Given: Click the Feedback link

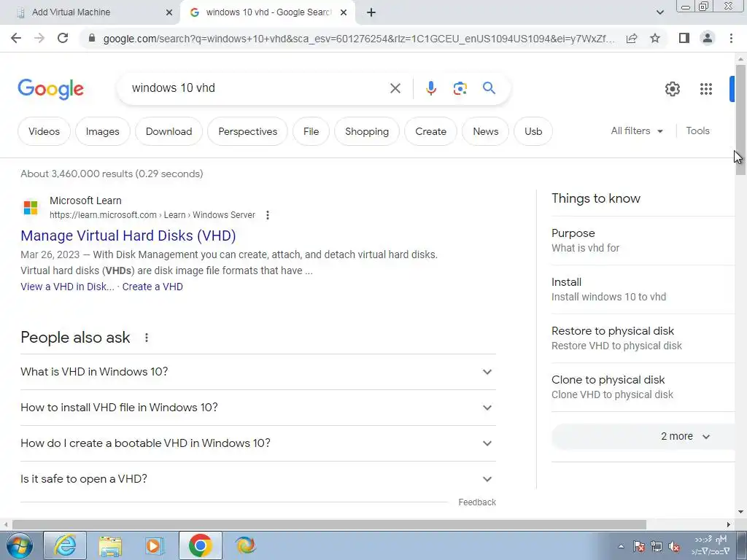Looking at the screenshot, I should (x=477, y=502).
